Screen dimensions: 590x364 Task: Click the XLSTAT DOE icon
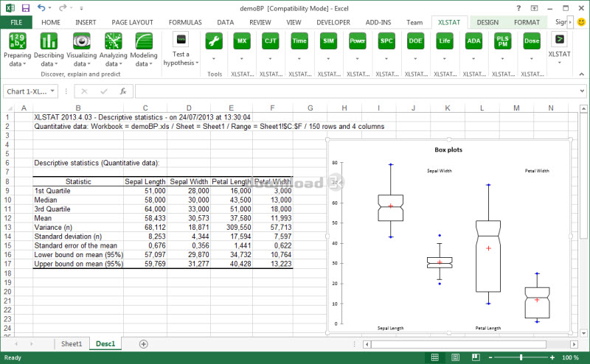[x=415, y=41]
